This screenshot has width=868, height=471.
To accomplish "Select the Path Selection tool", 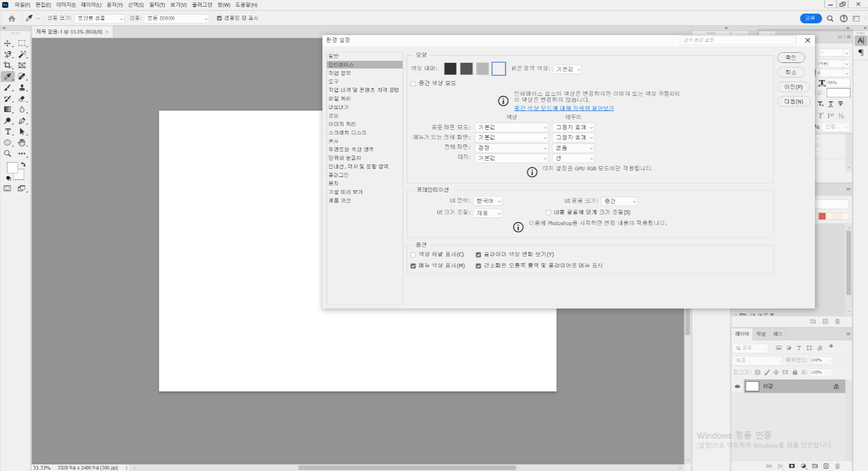I will [22, 132].
